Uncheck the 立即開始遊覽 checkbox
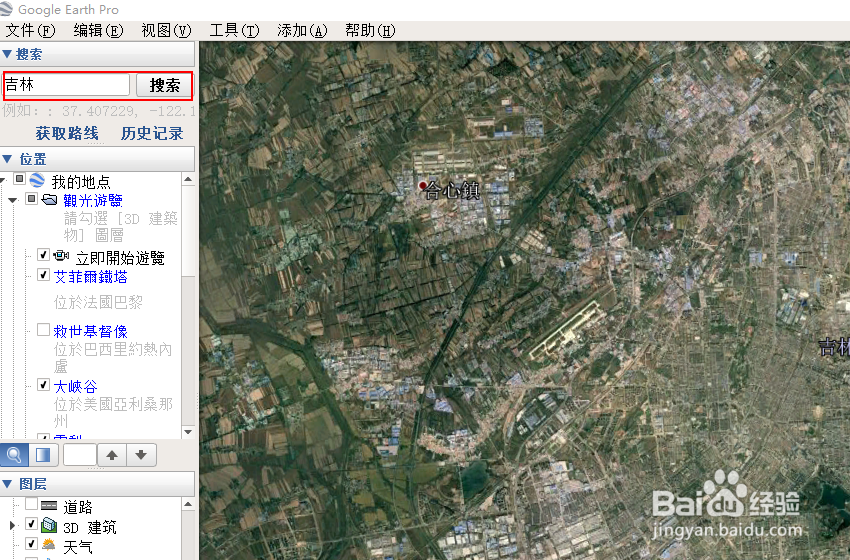This screenshot has height=560, width=850. (43, 255)
